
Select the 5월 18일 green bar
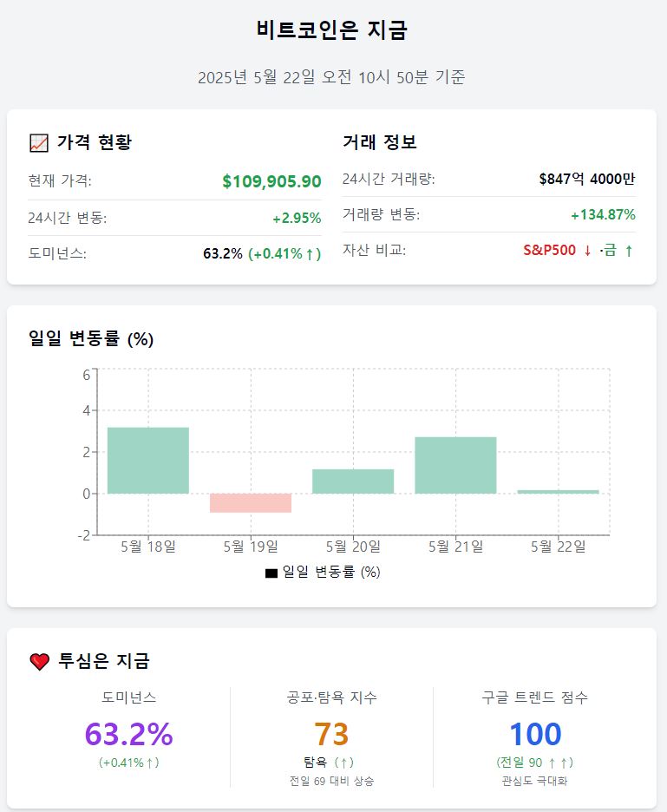(x=148, y=461)
